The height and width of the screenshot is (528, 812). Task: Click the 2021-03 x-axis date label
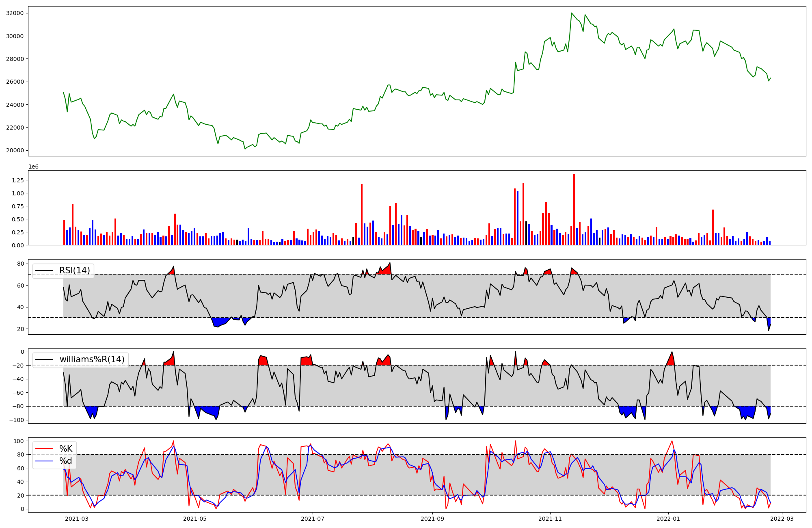click(76, 519)
